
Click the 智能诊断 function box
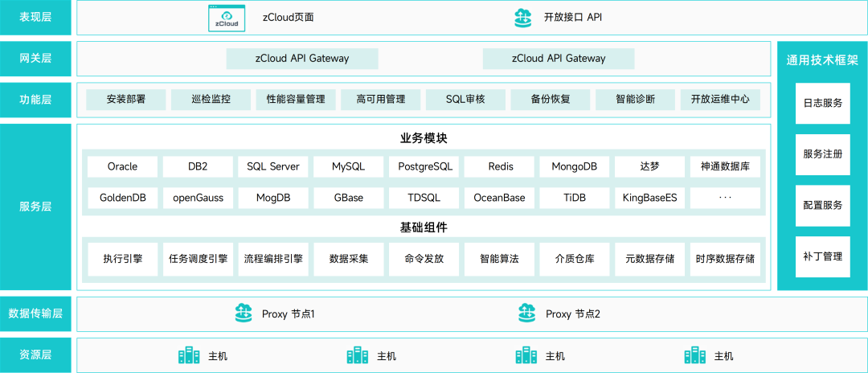[636, 100]
